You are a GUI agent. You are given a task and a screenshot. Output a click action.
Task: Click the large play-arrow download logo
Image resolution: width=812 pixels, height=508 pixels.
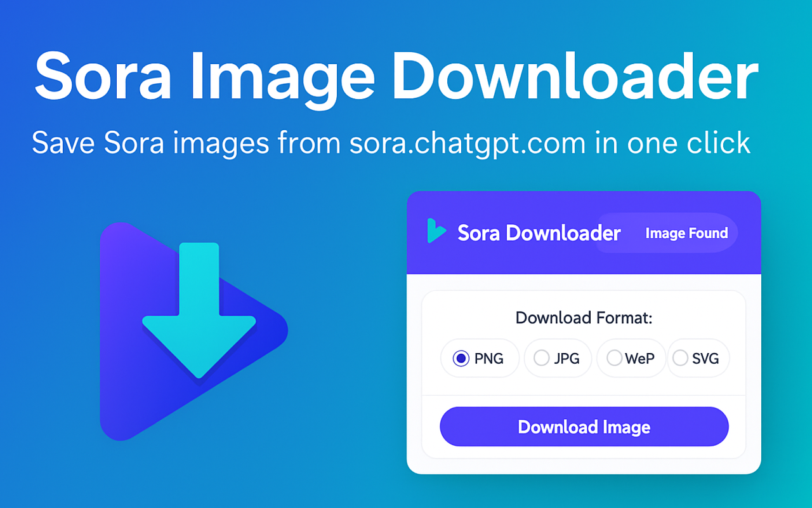(193, 331)
